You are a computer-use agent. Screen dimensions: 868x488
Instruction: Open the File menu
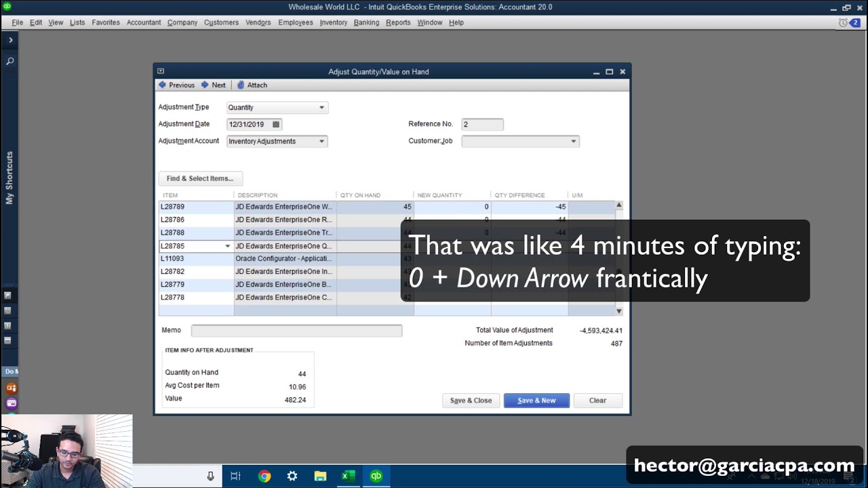(18, 22)
